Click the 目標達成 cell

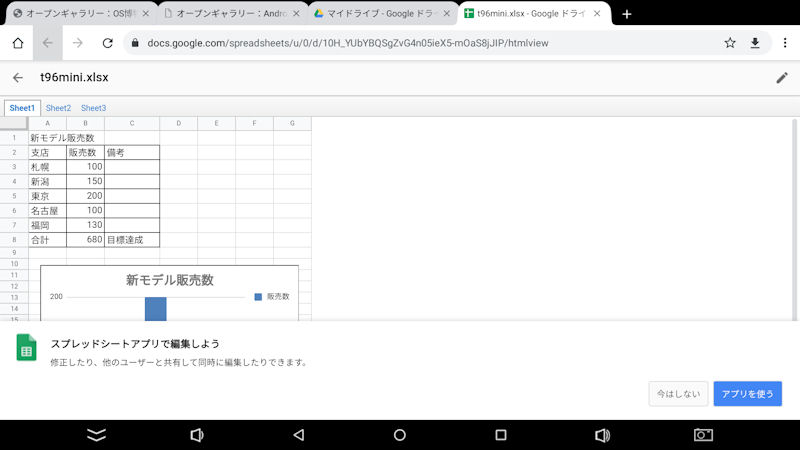[132, 240]
